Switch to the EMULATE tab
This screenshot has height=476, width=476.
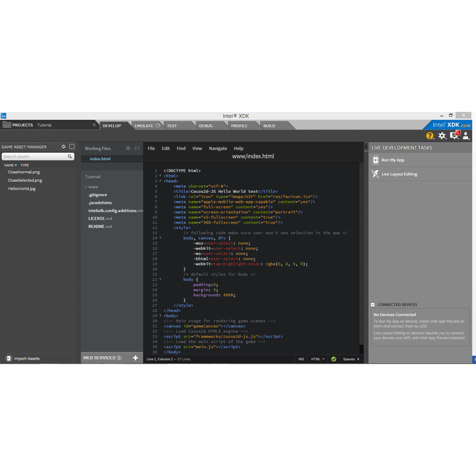[x=144, y=126]
